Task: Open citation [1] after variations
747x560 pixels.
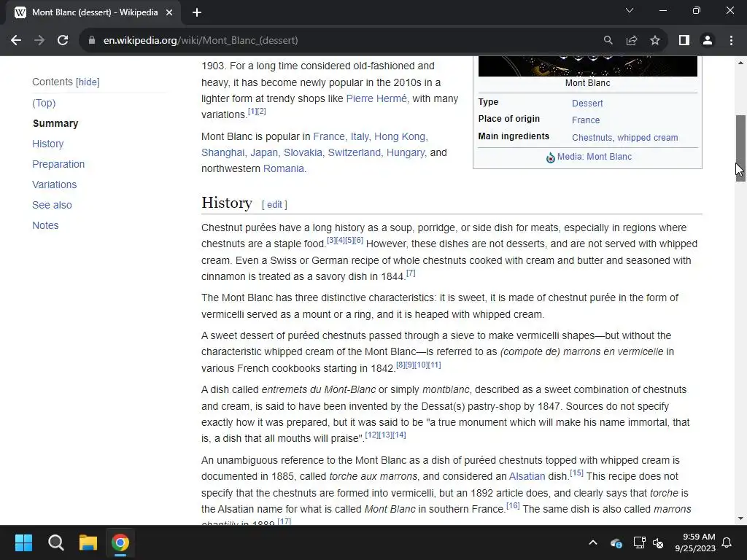Action: point(252,112)
